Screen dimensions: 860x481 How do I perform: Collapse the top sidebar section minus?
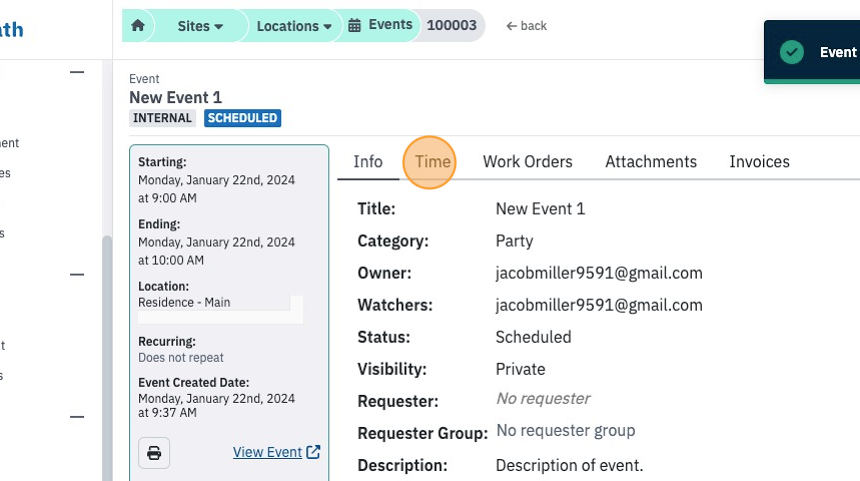(77, 72)
